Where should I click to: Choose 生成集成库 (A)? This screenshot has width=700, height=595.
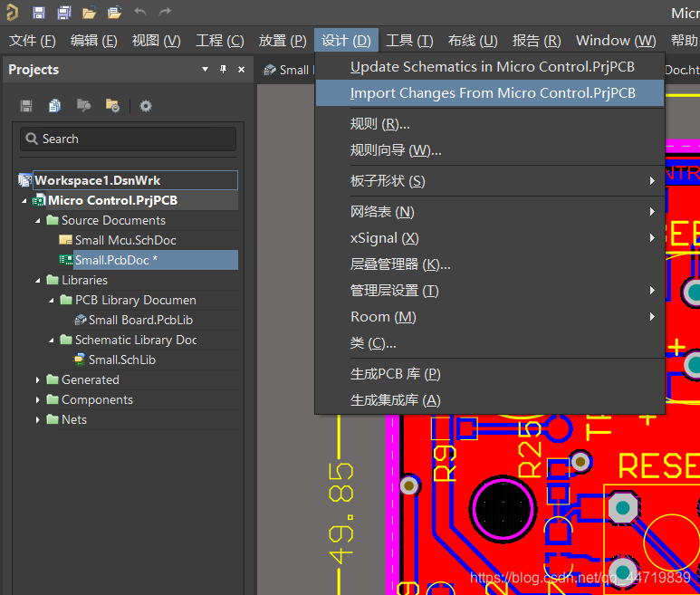tap(490, 400)
